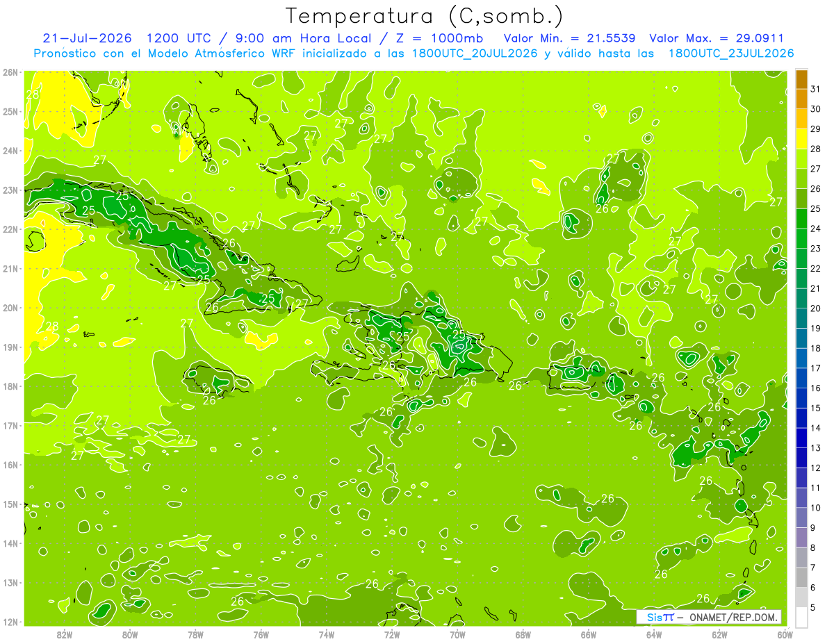Click orange colorbar swatch between 30 and 31

click(x=801, y=99)
